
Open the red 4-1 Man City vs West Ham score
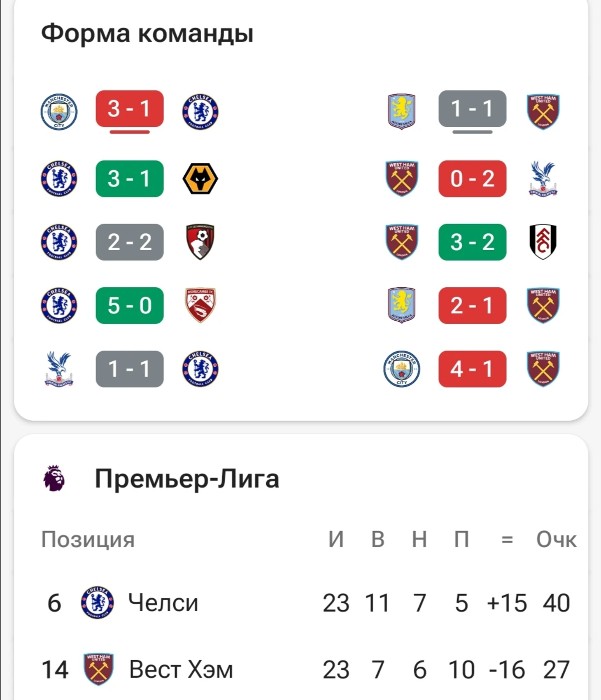[473, 369]
